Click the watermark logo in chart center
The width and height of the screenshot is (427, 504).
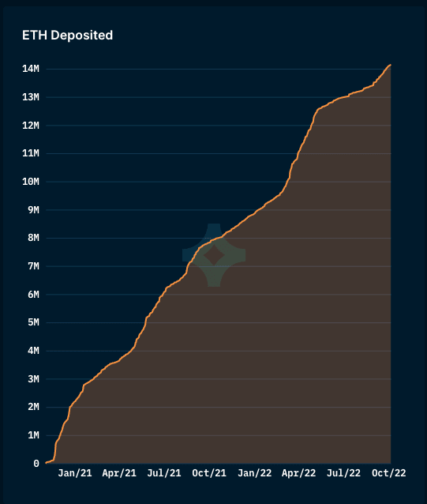point(214,255)
